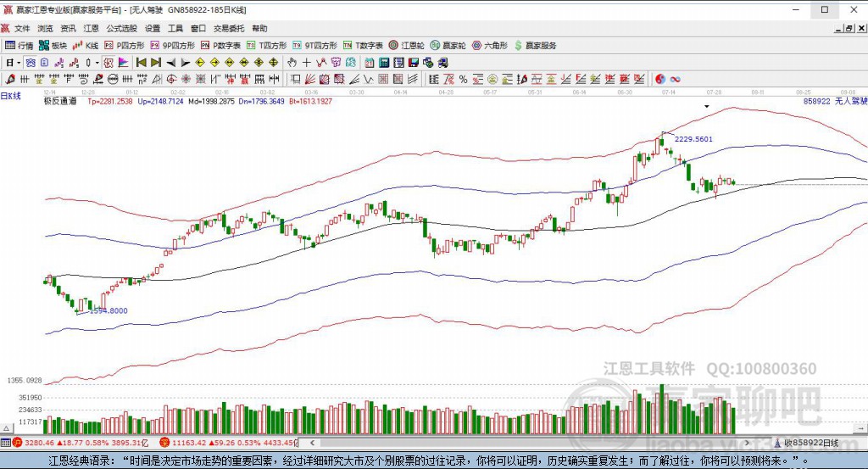Click the 沪 Shanghai index status icon
Viewport: 868px width, 469px height.
pyautogui.click(x=17, y=443)
